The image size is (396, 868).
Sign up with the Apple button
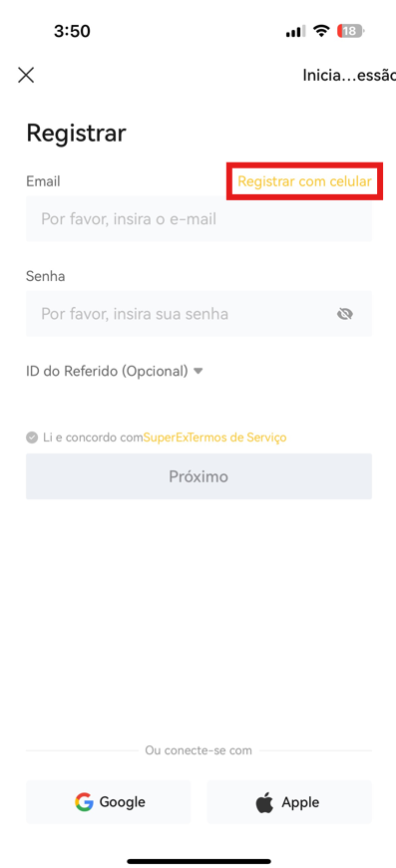[289, 801]
